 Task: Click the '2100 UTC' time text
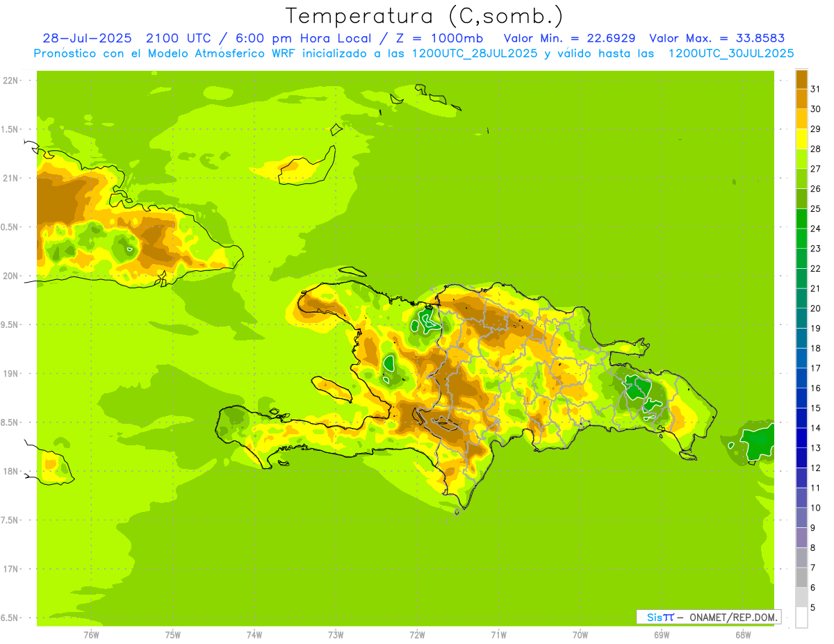[x=177, y=38]
